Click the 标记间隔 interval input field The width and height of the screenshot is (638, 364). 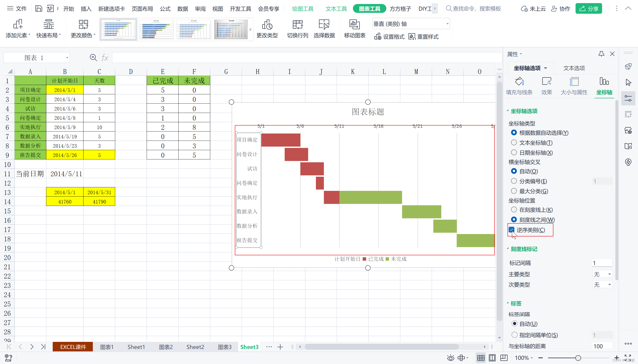click(602, 263)
